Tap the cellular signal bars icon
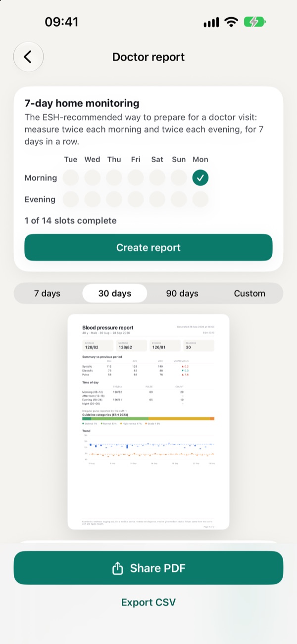This screenshot has height=644, width=297. point(211,23)
